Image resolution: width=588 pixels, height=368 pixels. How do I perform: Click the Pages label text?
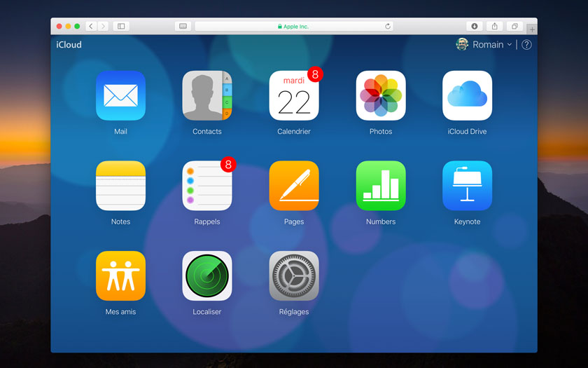(x=293, y=222)
